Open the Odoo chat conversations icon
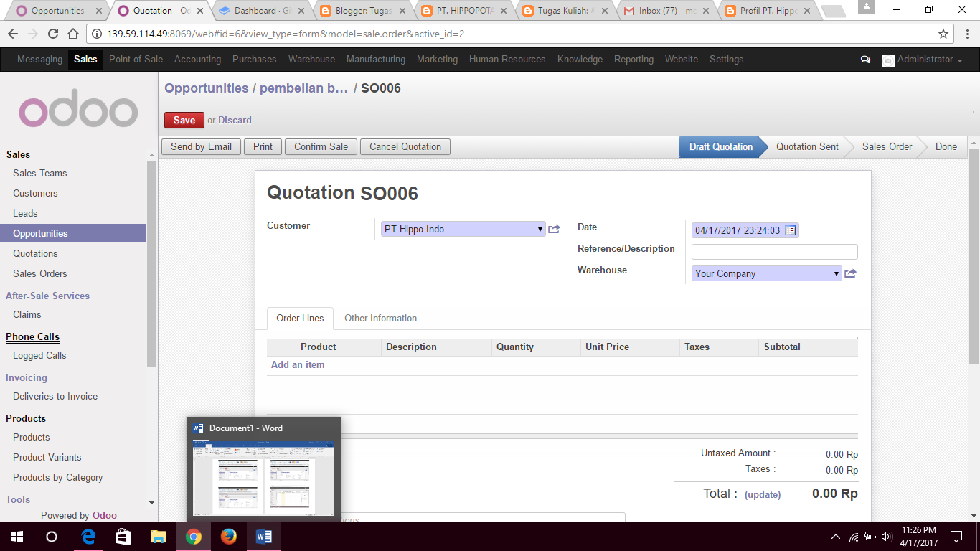This screenshot has height=551, width=980. (x=865, y=60)
